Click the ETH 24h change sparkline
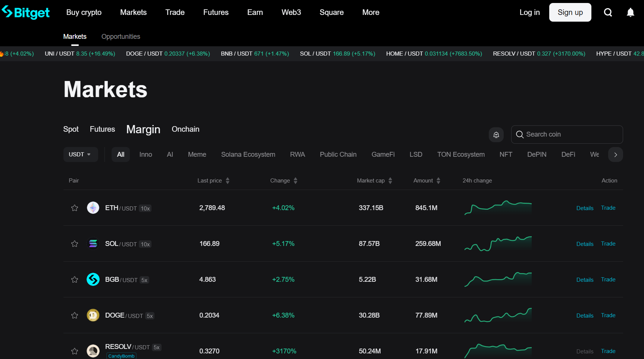This screenshot has height=359, width=644. (498, 208)
